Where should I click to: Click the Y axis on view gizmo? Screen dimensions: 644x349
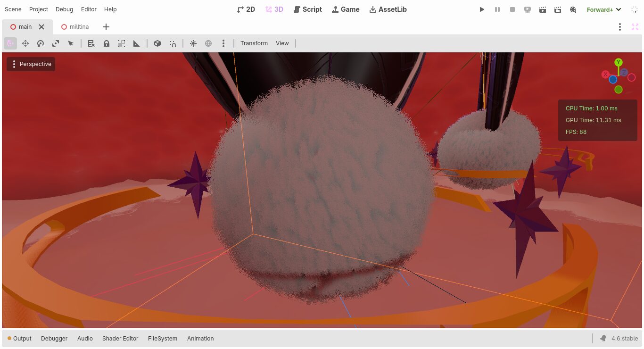pos(619,62)
